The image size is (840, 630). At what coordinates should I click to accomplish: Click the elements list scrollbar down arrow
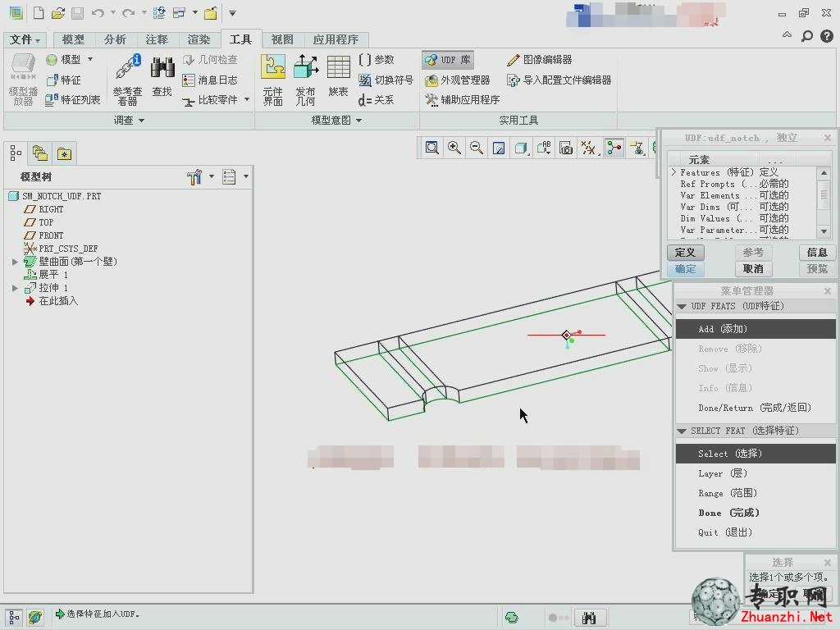coord(824,231)
